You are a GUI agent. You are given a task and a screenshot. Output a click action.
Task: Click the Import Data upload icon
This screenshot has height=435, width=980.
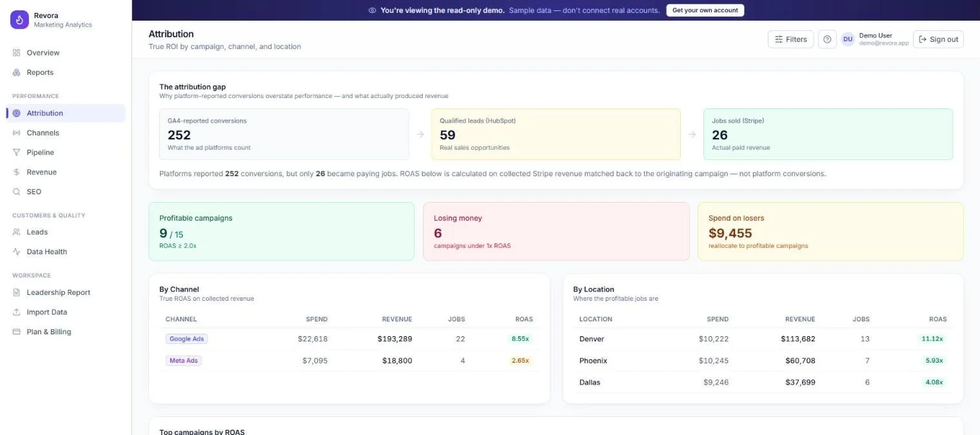click(17, 312)
